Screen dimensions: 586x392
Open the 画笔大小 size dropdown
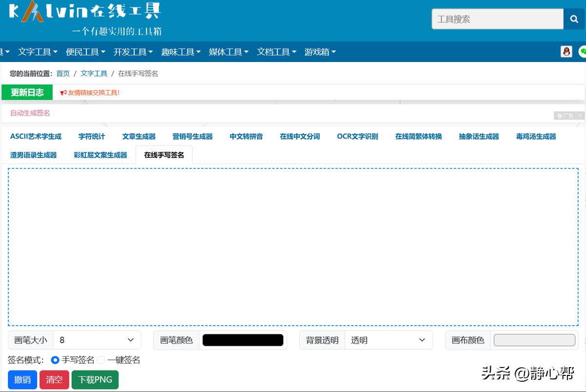[98, 340]
